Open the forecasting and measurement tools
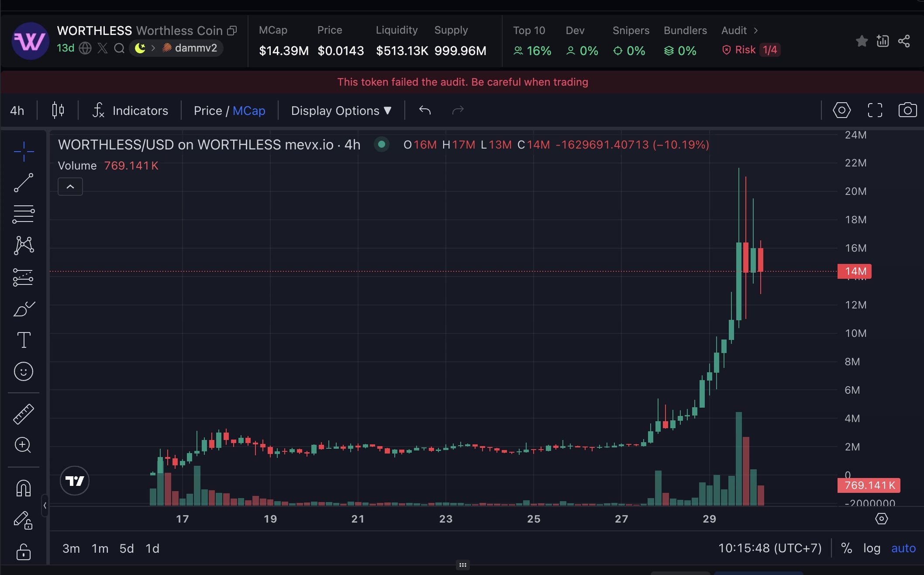The image size is (924, 575). point(24,277)
